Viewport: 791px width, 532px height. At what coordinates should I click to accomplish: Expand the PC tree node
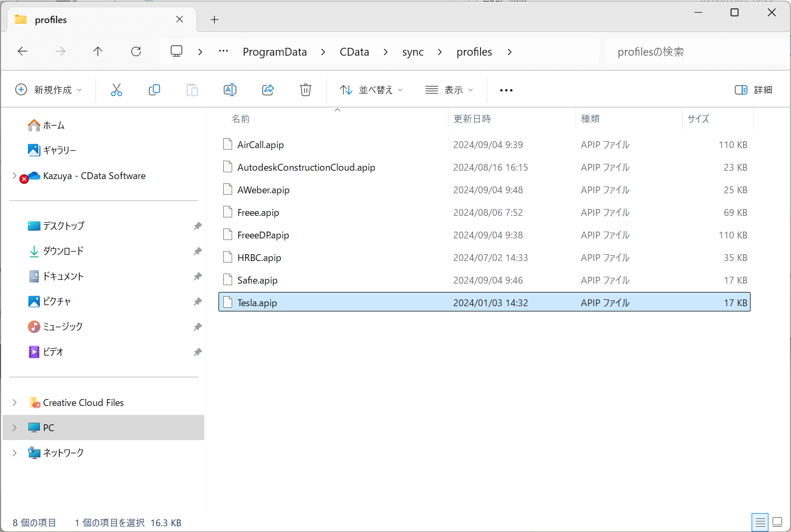pos(15,427)
